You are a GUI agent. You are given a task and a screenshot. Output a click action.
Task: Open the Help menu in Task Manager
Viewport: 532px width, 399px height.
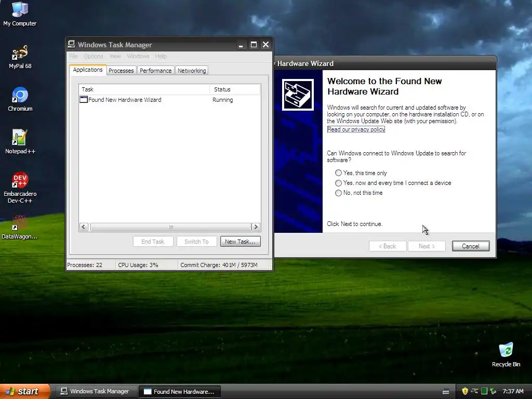pos(161,56)
